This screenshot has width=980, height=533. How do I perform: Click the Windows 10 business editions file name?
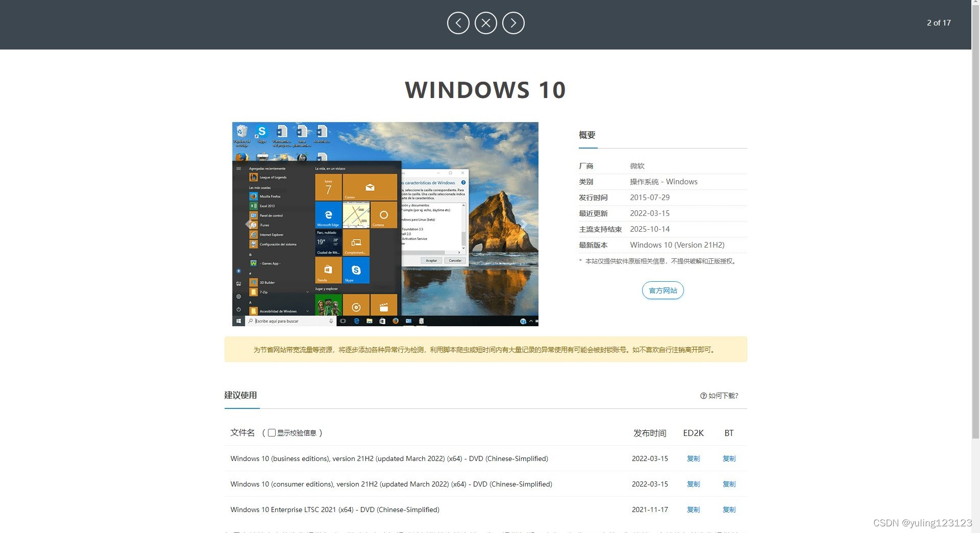389,458
